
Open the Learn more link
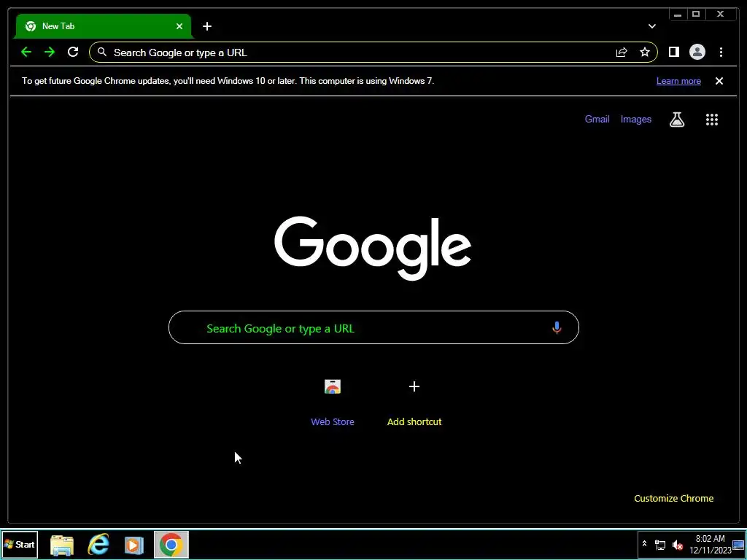click(678, 81)
